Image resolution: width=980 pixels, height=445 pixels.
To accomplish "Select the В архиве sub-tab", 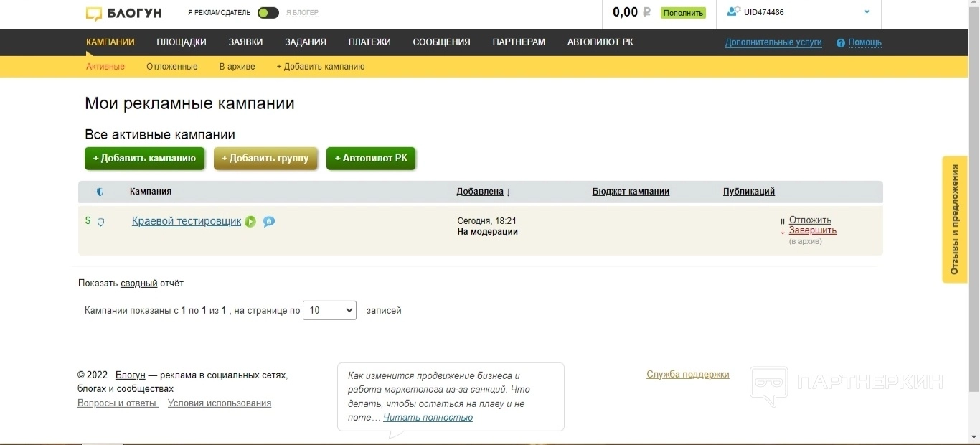I will [237, 67].
